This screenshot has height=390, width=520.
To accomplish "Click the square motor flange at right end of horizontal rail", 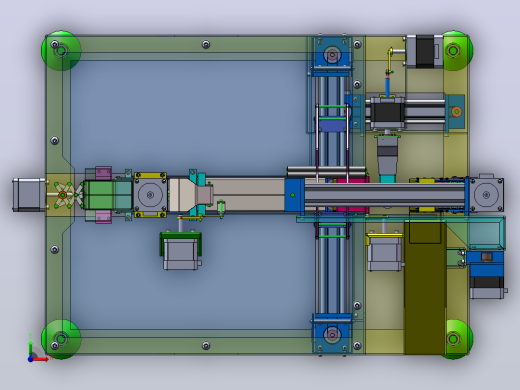I will [486, 195].
